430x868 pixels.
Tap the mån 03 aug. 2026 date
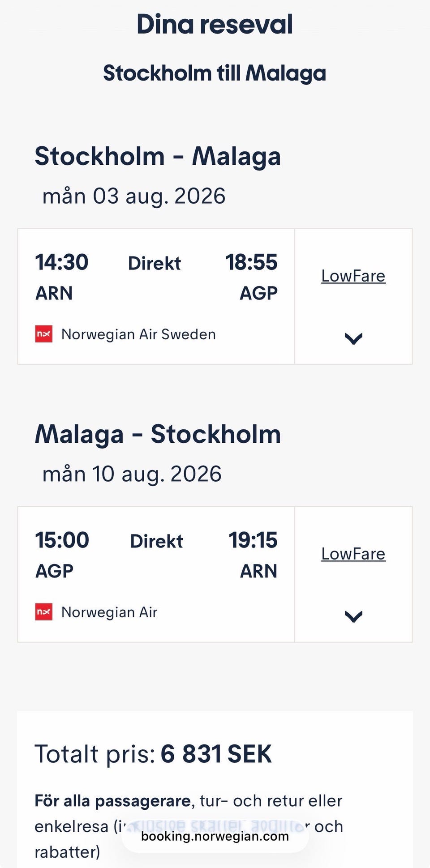coord(134,196)
